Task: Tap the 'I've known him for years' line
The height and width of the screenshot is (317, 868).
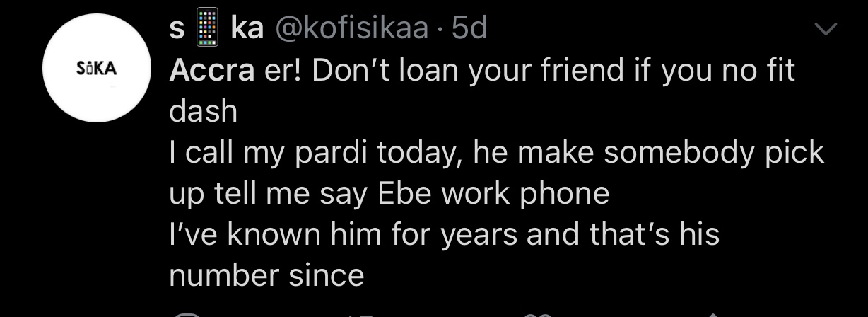Action: (445, 234)
